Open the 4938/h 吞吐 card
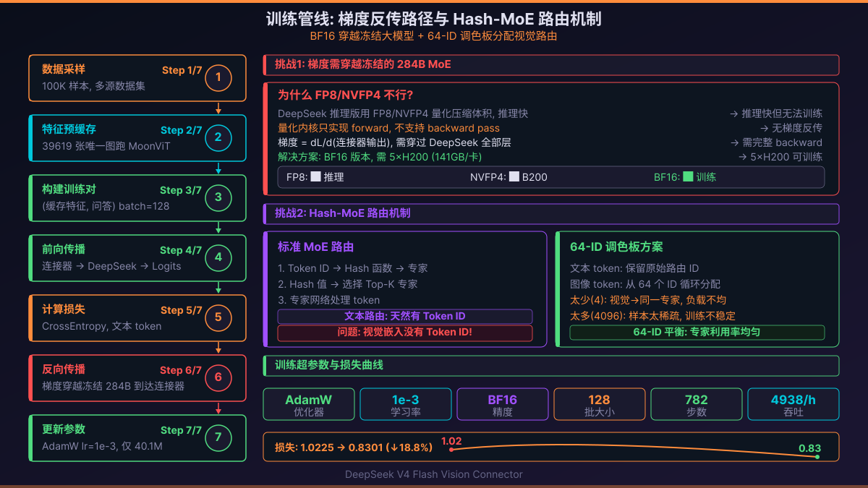The image size is (868, 488). pos(793,405)
